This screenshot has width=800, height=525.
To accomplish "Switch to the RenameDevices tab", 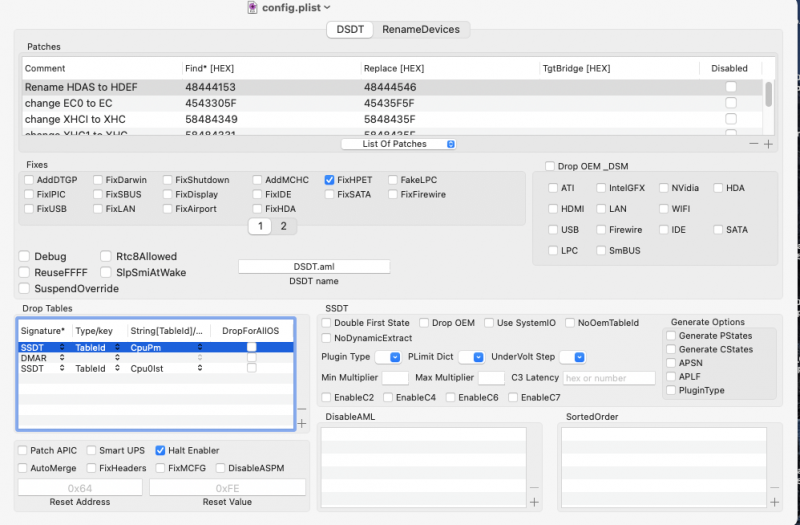I will pyautogui.click(x=421, y=30).
